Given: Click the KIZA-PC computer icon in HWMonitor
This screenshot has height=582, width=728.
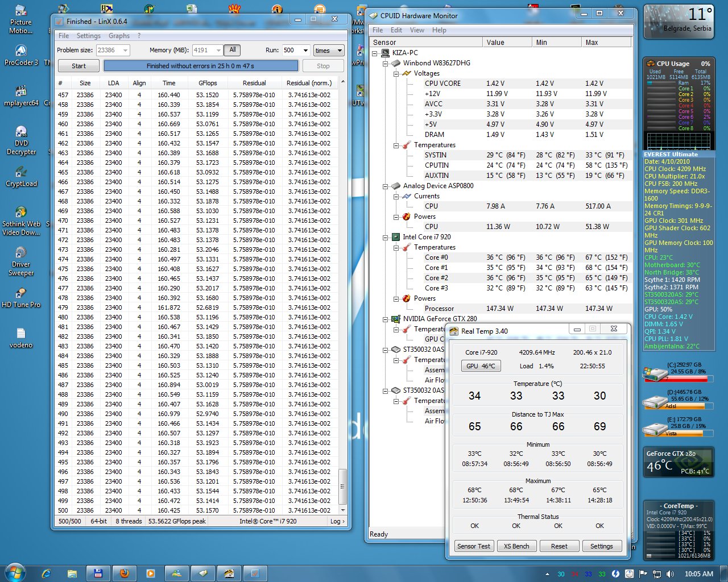Looking at the screenshot, I should point(385,53).
